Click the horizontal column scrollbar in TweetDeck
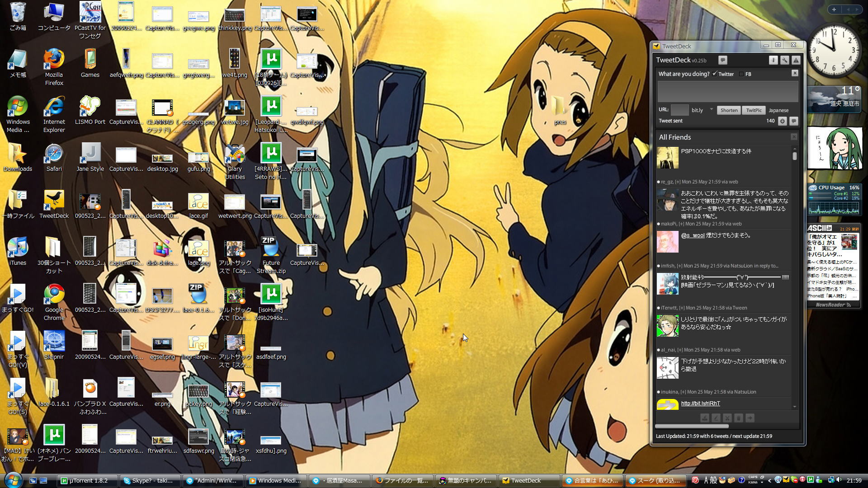Image resolution: width=868 pixels, height=488 pixels. 692,426
